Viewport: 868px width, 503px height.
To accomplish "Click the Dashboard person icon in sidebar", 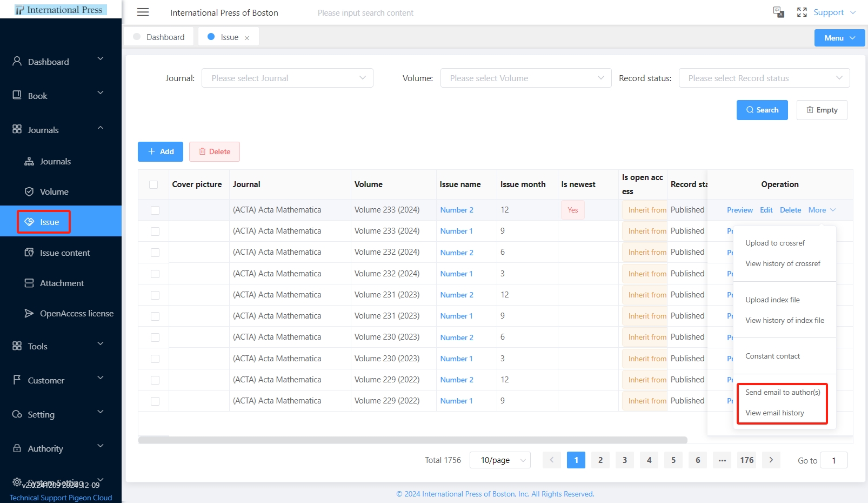I will [17, 61].
